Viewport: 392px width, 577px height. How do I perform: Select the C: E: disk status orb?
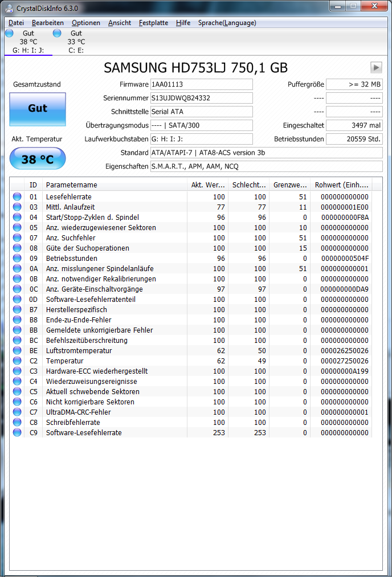pyautogui.click(x=57, y=33)
